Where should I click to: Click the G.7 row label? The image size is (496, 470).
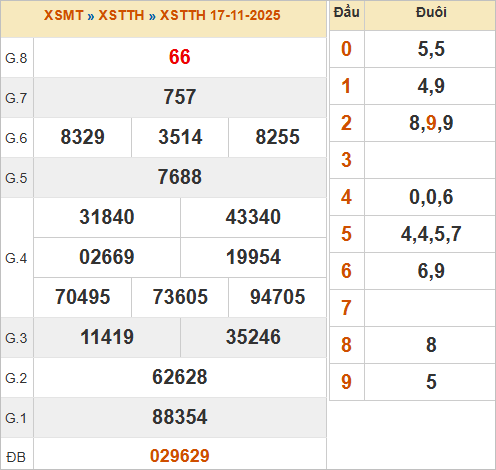tap(16, 98)
